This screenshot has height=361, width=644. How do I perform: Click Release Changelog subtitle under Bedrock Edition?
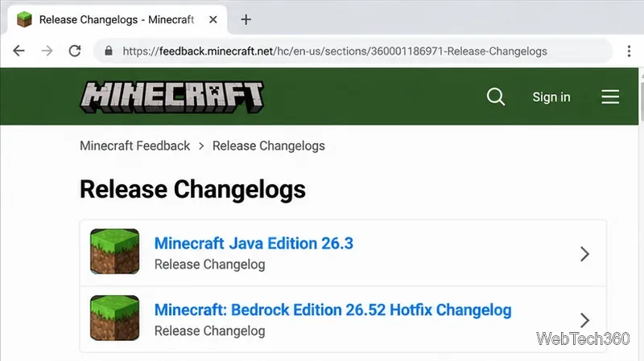click(x=209, y=331)
